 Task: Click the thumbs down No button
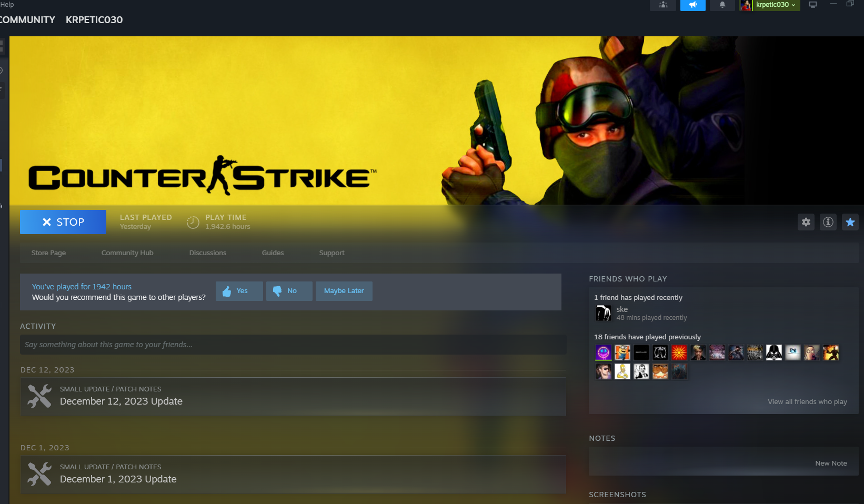coord(289,291)
